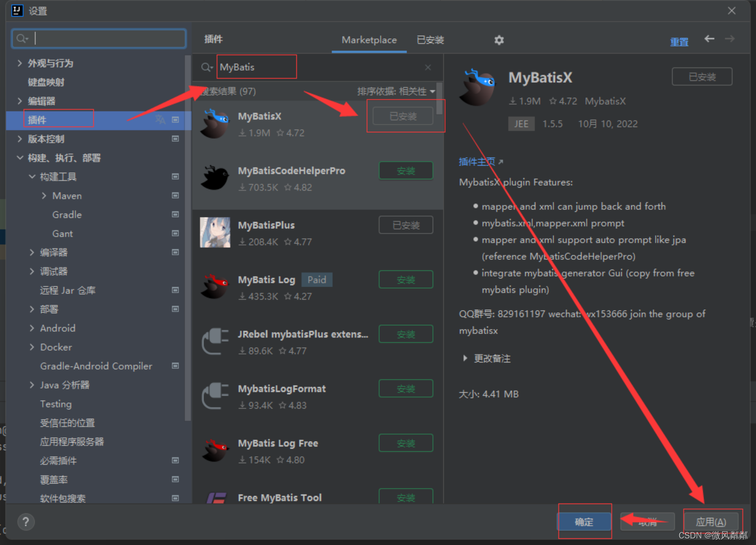The image size is (756, 545).
Task: Click the MybatisLogFormat plug icon
Action: (x=215, y=396)
